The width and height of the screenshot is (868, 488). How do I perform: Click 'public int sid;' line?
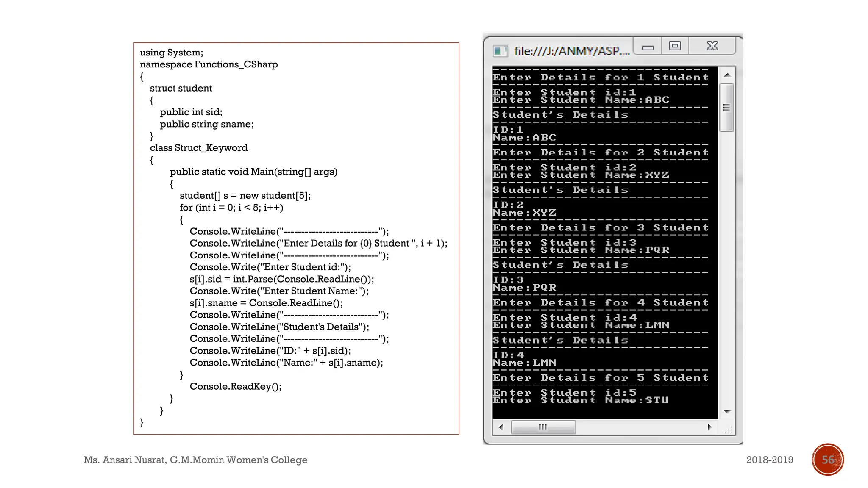tap(191, 112)
